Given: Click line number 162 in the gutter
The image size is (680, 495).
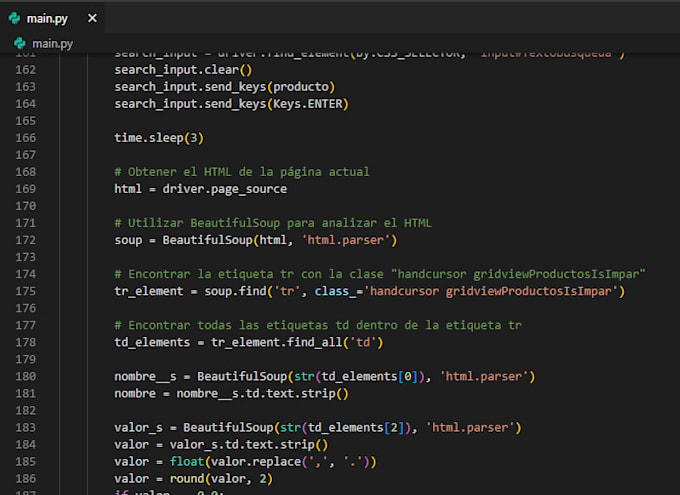Looking at the screenshot, I should pyautogui.click(x=26, y=70).
